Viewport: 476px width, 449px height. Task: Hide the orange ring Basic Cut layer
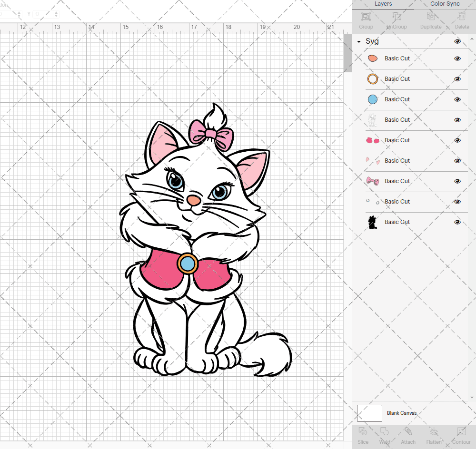pyautogui.click(x=457, y=79)
